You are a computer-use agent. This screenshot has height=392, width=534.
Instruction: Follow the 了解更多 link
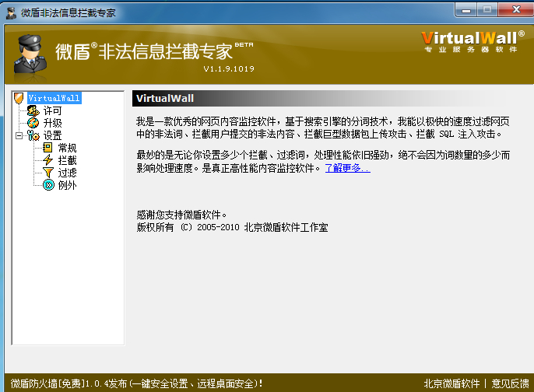pyautogui.click(x=347, y=168)
